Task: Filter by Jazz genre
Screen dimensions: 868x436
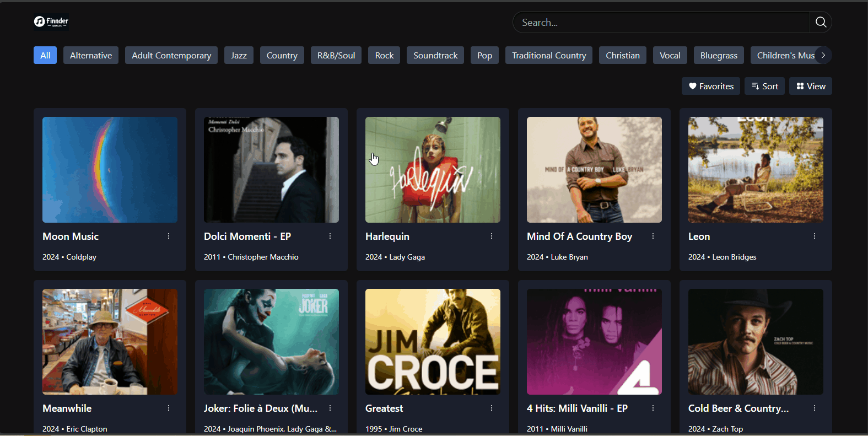Action: pos(239,55)
